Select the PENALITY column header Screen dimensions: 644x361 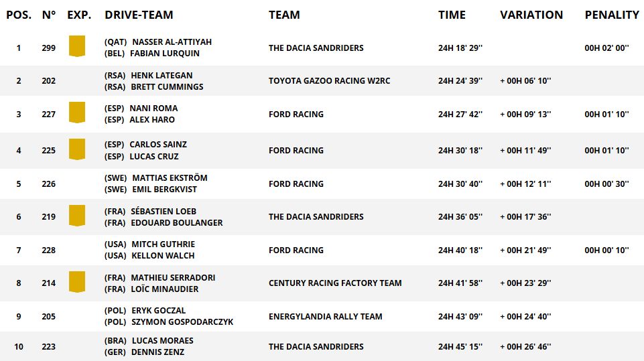pyautogui.click(x=612, y=15)
